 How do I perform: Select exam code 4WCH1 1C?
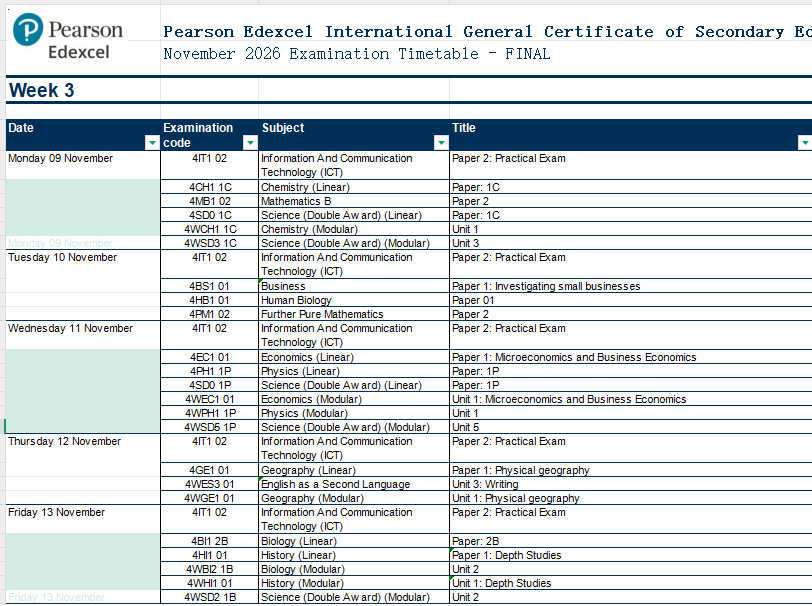click(x=210, y=229)
